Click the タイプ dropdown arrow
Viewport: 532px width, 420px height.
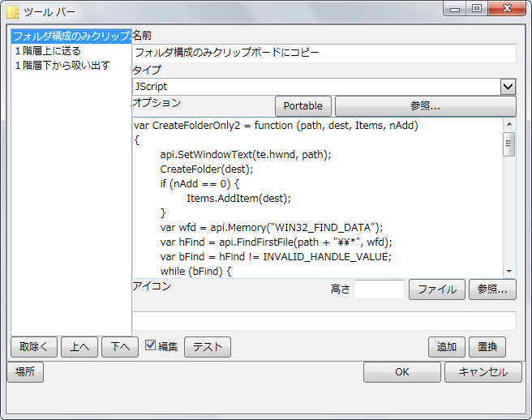click(508, 87)
